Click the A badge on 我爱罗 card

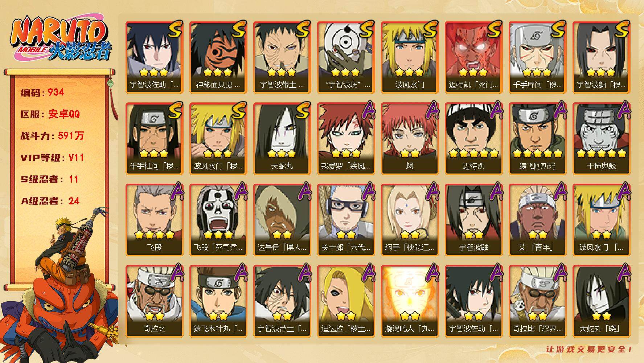coord(367,110)
